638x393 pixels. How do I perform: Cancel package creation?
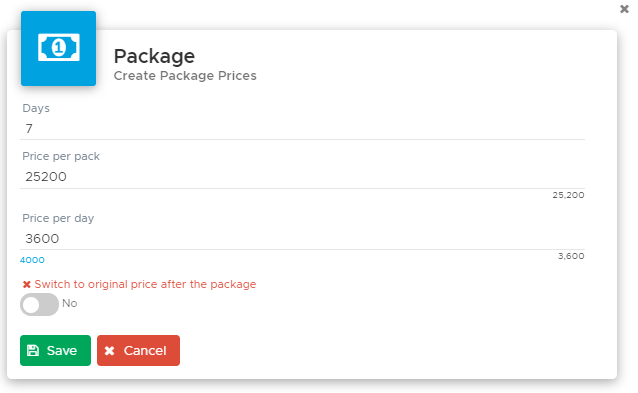pos(138,350)
